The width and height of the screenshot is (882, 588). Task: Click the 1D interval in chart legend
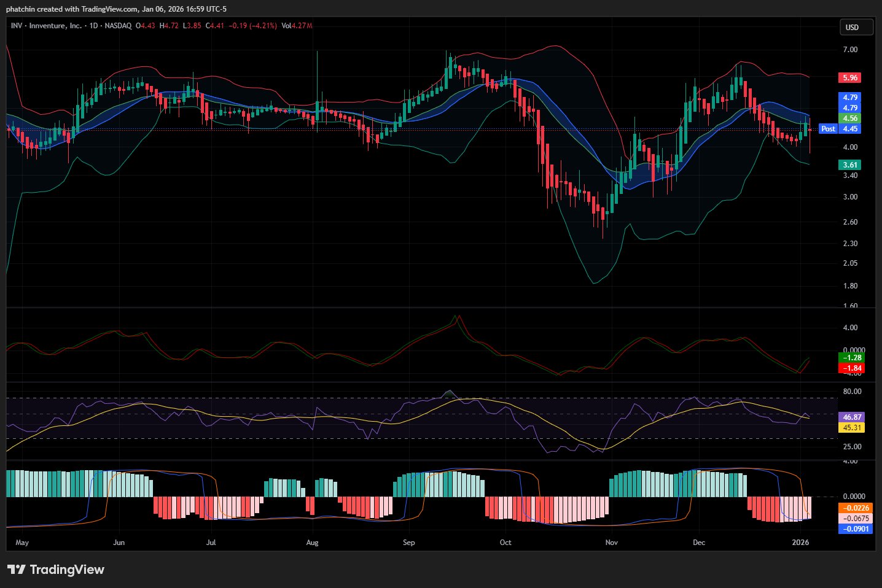click(x=93, y=26)
